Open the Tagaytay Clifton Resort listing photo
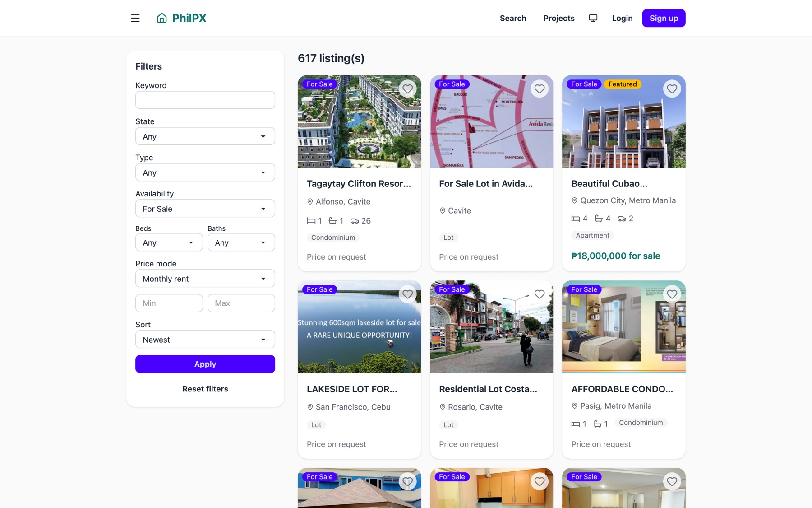The height and width of the screenshot is (508, 812). pyautogui.click(x=360, y=121)
